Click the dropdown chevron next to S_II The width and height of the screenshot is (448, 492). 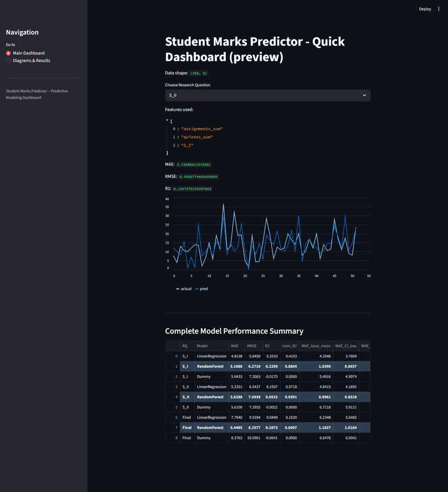click(x=364, y=95)
